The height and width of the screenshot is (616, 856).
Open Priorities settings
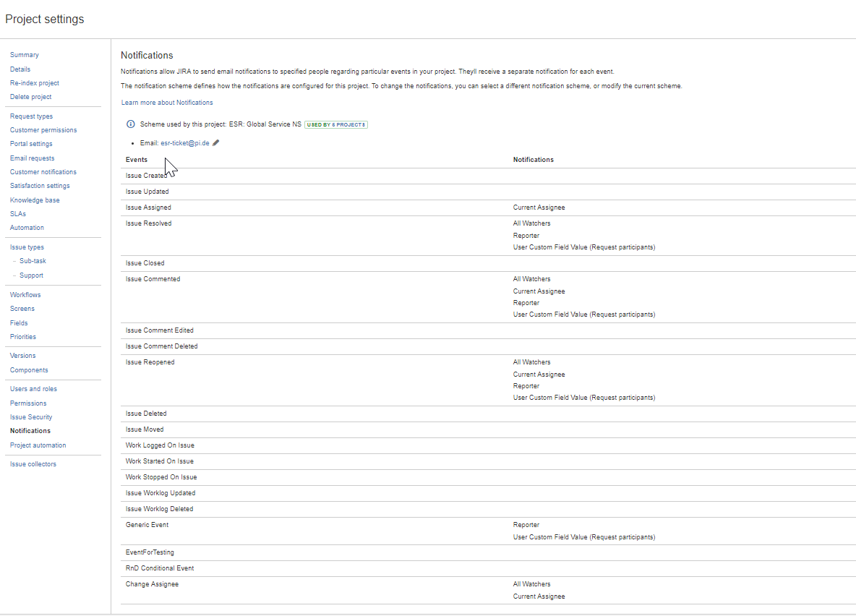(x=23, y=337)
